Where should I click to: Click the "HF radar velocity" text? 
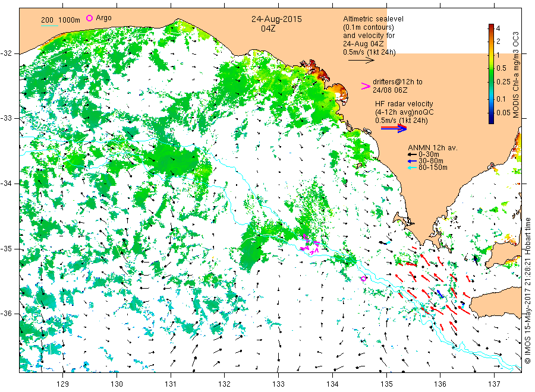(x=404, y=103)
